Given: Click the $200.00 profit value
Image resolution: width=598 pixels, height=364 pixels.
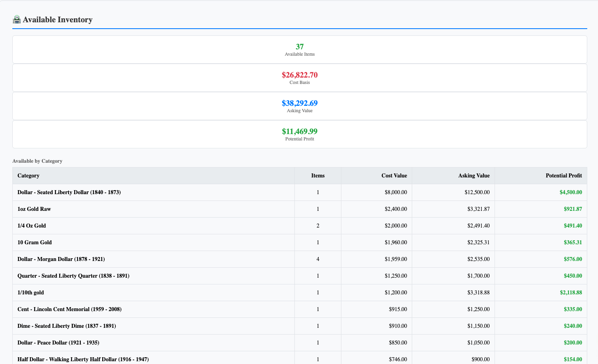Looking at the screenshot, I should pos(573,343).
